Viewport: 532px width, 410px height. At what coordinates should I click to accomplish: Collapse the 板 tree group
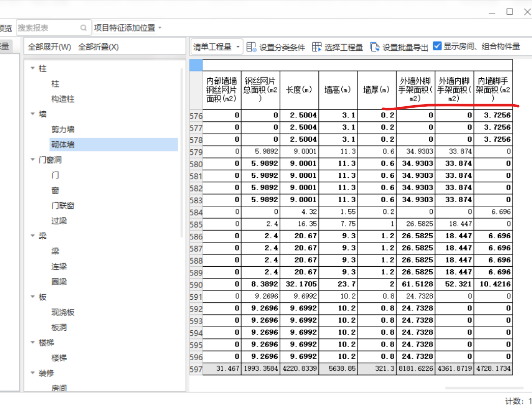pos(33,297)
